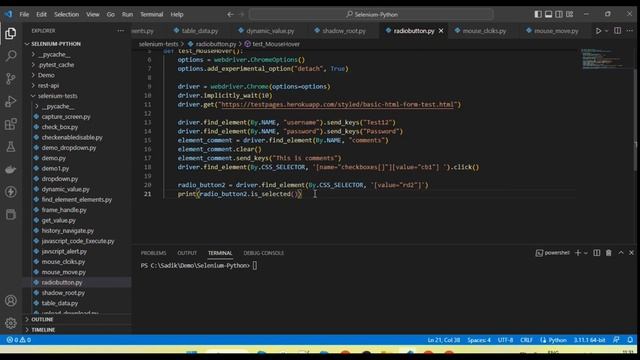Screen dimensions: 640x360
Task: Run the Python file with play icon
Action: pos(598,31)
